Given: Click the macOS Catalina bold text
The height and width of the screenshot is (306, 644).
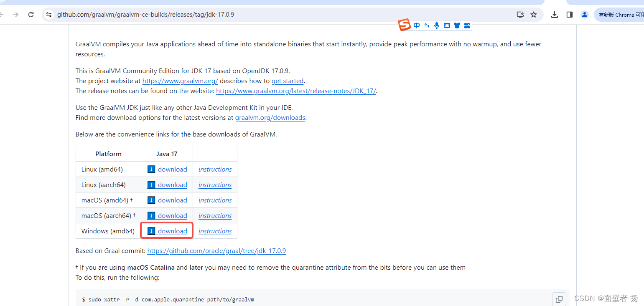Looking at the screenshot, I should [x=151, y=268].
